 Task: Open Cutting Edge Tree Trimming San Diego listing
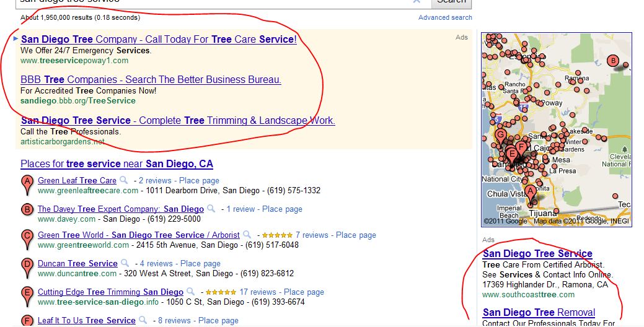coord(110,292)
